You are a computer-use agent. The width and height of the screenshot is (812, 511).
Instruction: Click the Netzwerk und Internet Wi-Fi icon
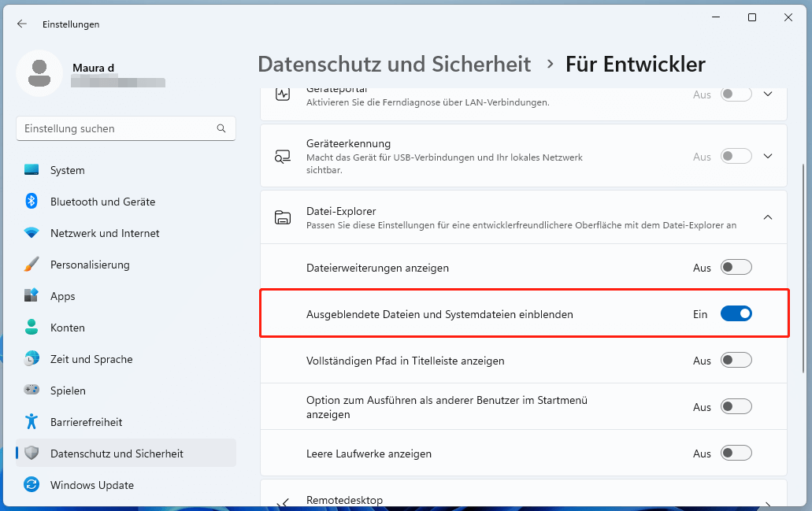tap(32, 233)
